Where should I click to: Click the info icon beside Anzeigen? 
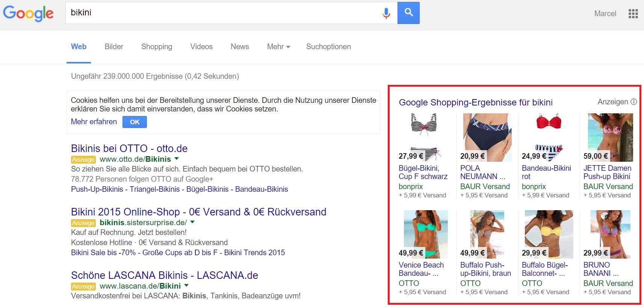tap(633, 102)
